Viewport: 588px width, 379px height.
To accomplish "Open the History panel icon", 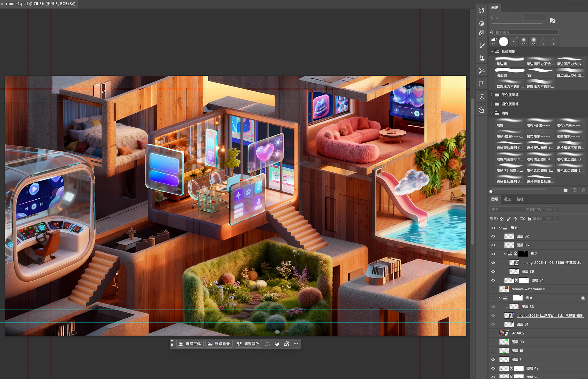I will 481,11.
